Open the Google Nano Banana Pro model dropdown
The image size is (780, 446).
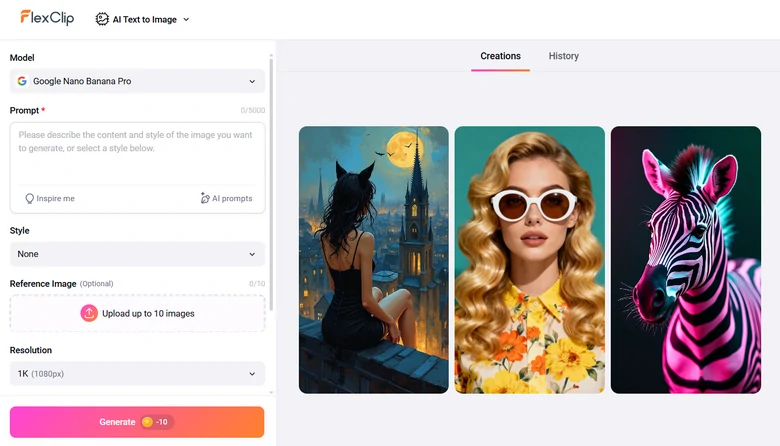click(x=137, y=81)
